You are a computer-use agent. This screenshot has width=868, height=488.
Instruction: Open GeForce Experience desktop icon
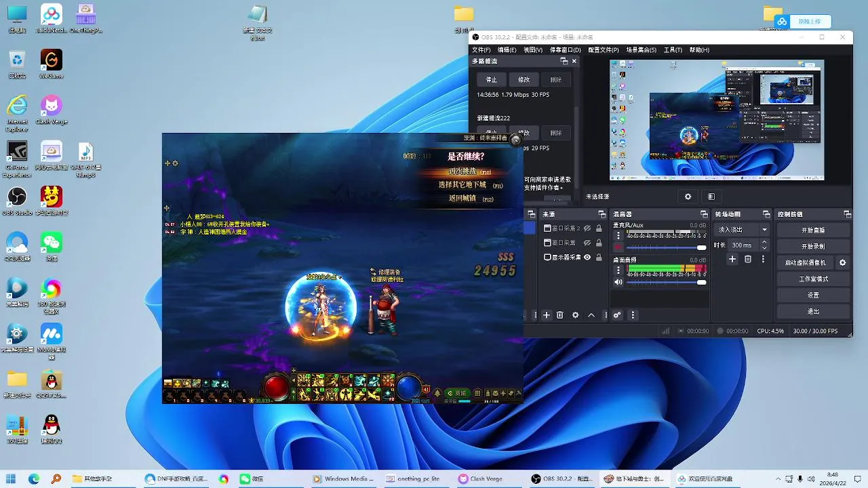[x=16, y=159]
